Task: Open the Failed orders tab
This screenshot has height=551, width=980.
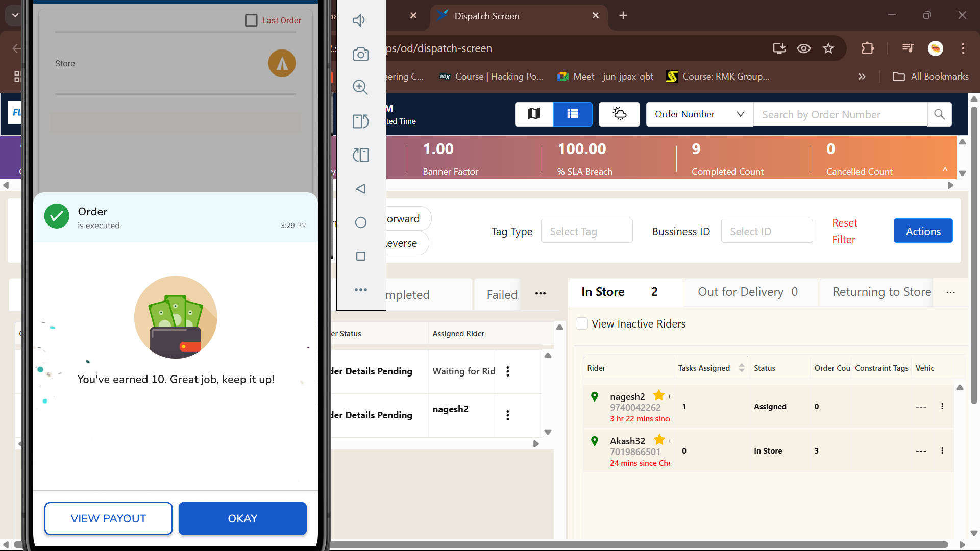Action: point(502,294)
